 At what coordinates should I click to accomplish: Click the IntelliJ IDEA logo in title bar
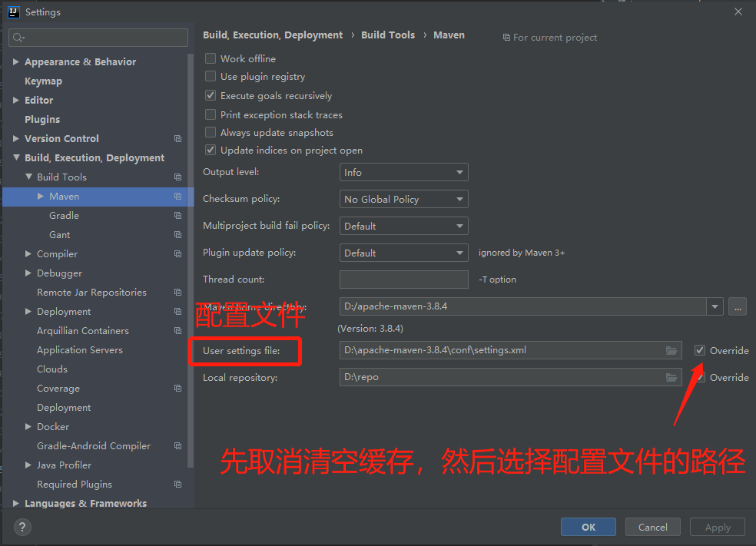[x=14, y=12]
